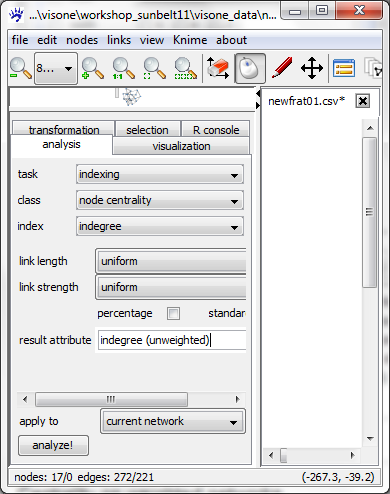The height and width of the screenshot is (494, 390).
Task: Open the edit menu
Action: [47, 40]
